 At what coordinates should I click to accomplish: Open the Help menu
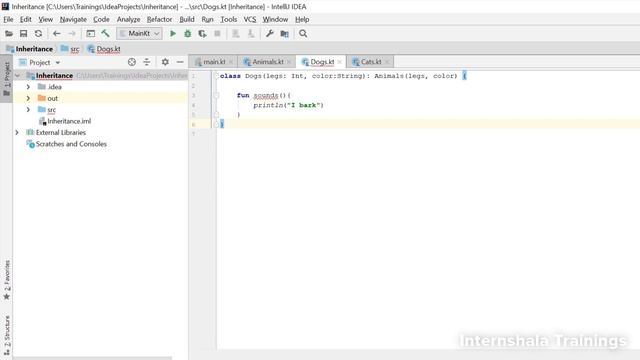(x=302, y=19)
